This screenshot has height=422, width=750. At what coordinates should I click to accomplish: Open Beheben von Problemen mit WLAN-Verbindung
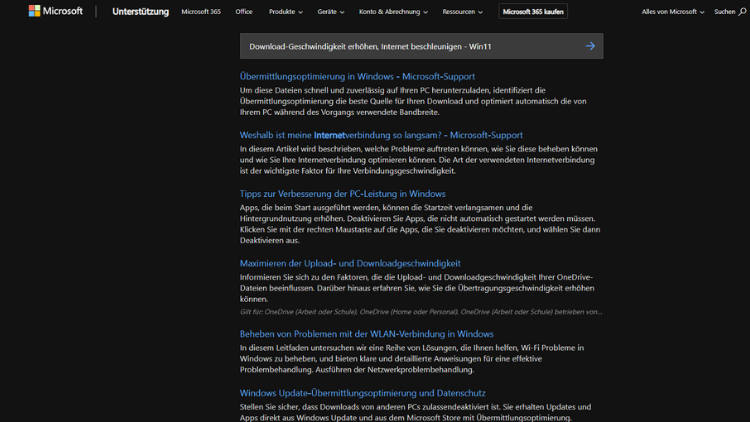point(366,334)
